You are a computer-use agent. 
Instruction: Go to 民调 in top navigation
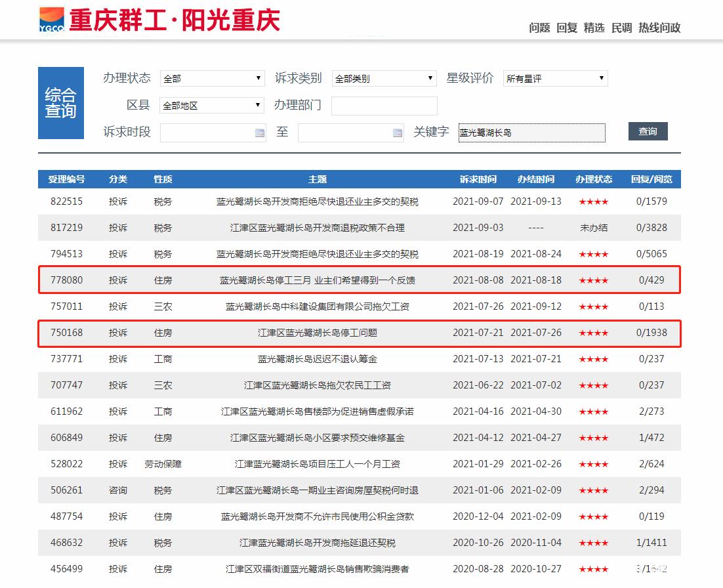point(621,28)
